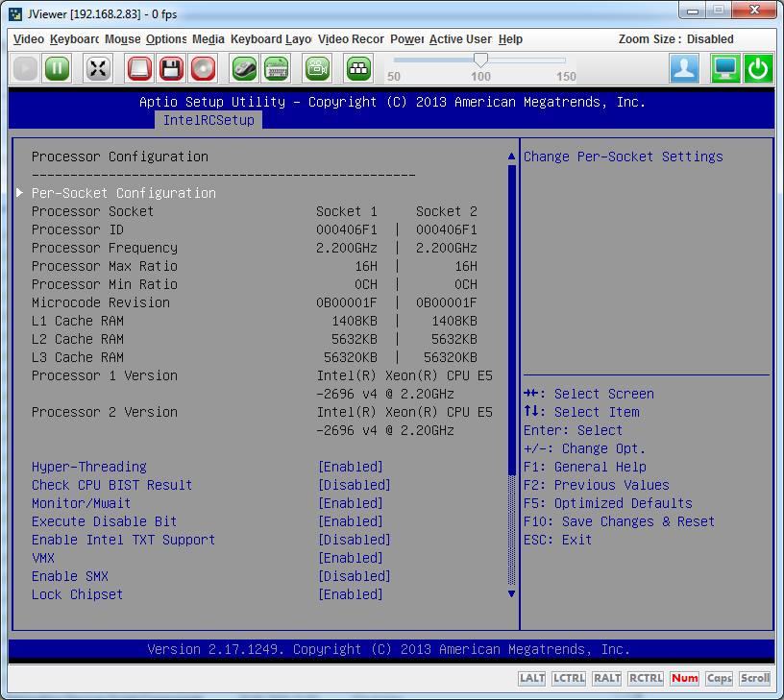Image resolution: width=784 pixels, height=700 pixels.
Task: Open the soft keyboard icon
Action: 277,68
